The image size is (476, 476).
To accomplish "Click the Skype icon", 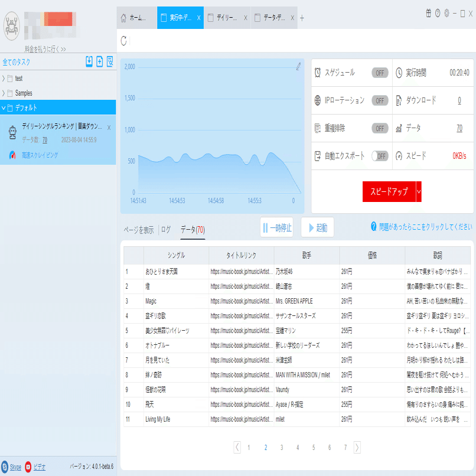I will pos(5,467).
